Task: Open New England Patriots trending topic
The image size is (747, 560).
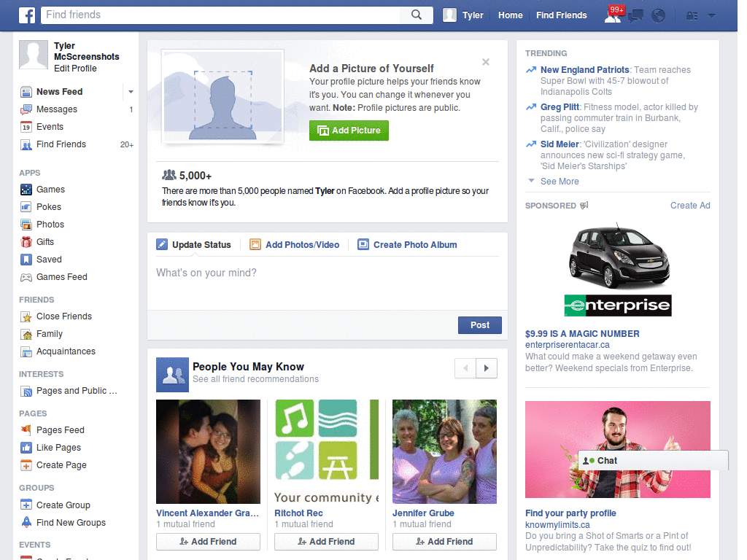Action: pyautogui.click(x=584, y=70)
